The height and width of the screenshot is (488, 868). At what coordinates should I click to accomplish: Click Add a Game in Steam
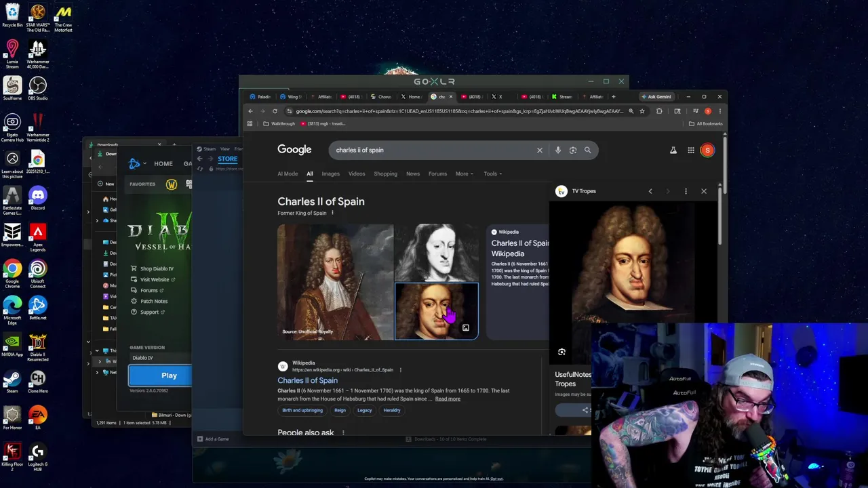(213, 439)
